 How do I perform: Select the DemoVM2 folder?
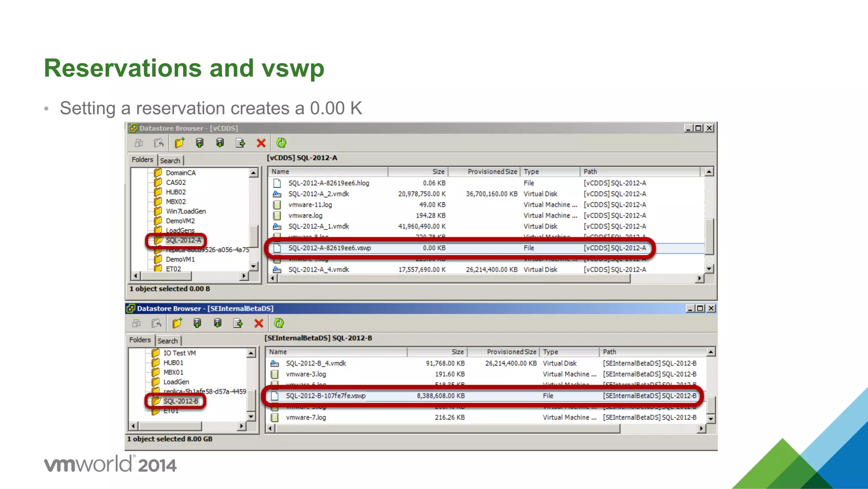180,221
